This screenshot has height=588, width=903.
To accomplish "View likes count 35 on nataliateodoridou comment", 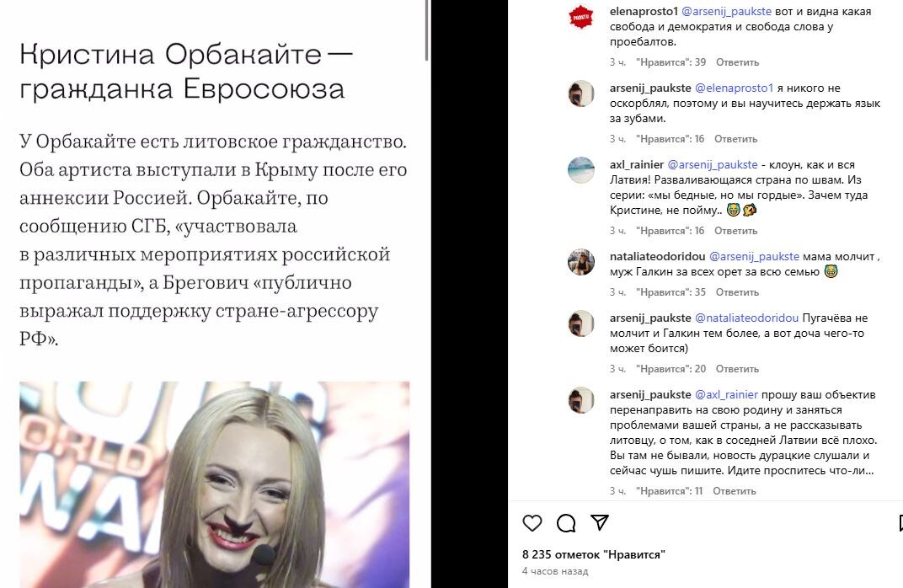I will point(671,292).
